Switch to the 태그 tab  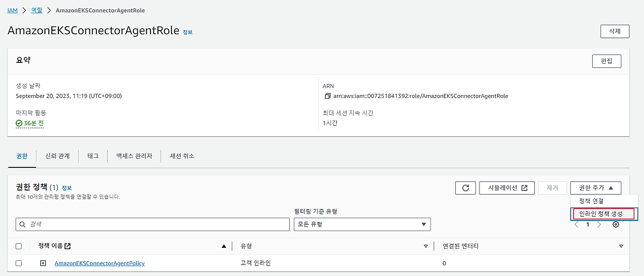coord(93,156)
